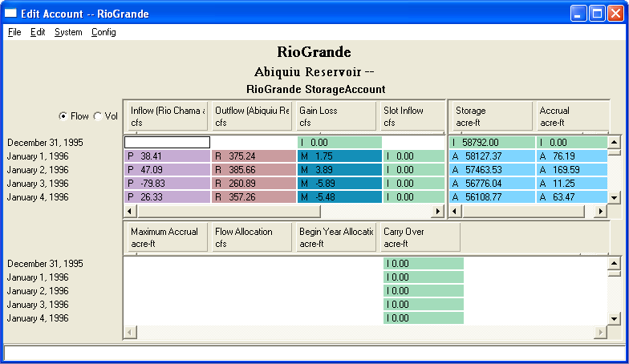Click up arrow of upper table vertical scrollbar

615,142
